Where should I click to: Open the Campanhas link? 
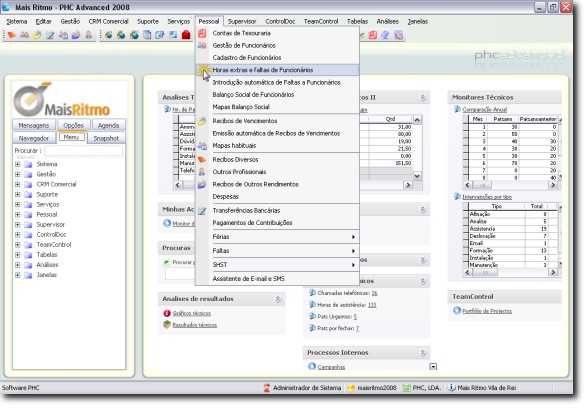pyautogui.click(x=331, y=367)
